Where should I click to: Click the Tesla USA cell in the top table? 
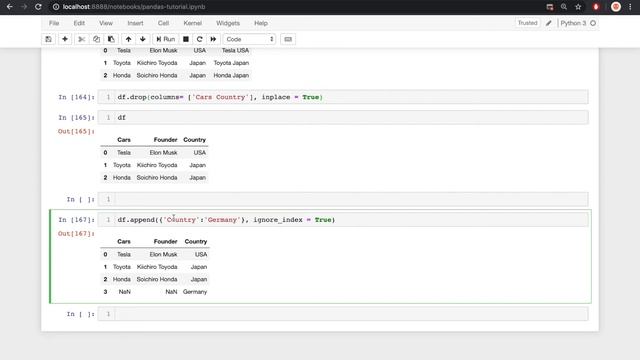[x=235, y=51]
